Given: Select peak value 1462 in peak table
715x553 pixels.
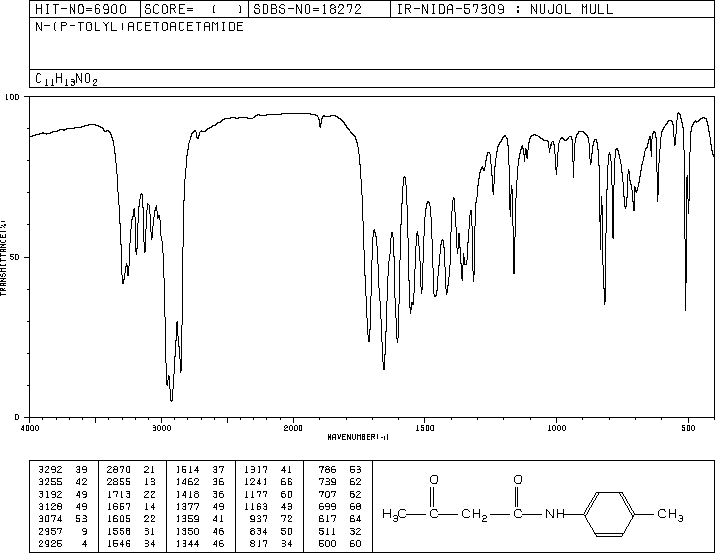Looking at the screenshot, I should point(187,481).
